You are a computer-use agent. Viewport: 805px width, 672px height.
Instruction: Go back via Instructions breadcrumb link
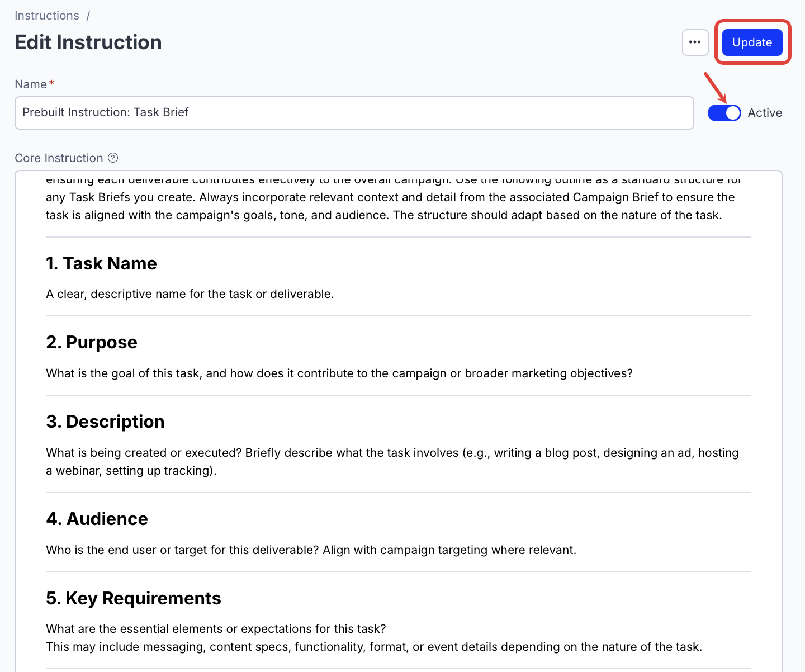click(47, 16)
